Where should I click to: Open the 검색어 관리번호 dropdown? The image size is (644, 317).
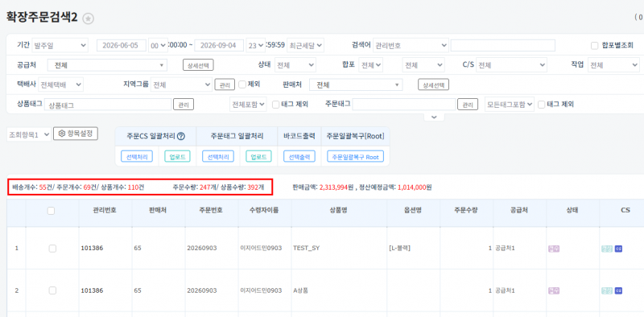tap(411, 45)
